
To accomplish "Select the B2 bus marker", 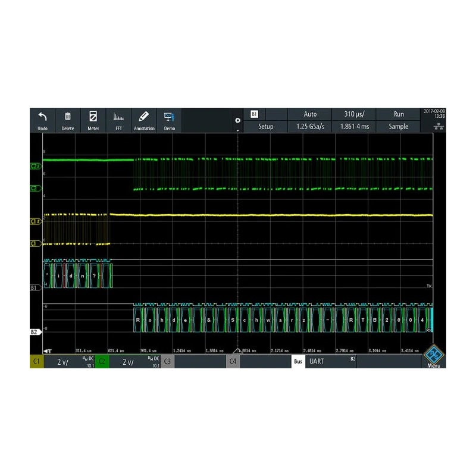I will (36, 332).
